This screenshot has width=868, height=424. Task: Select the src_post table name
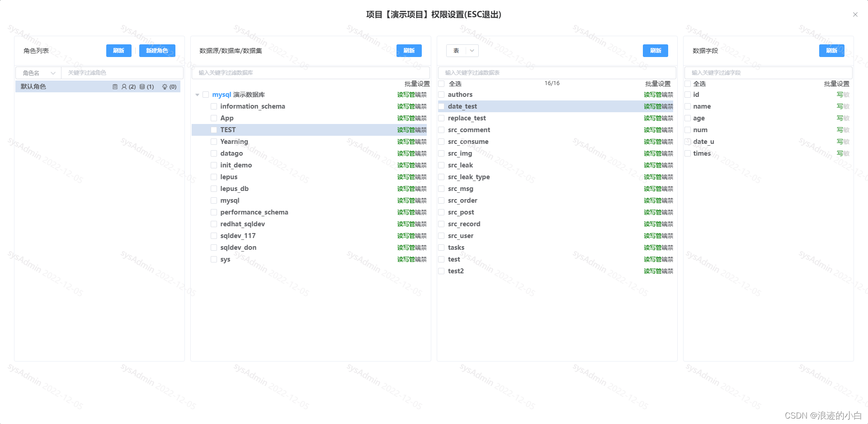(x=461, y=212)
